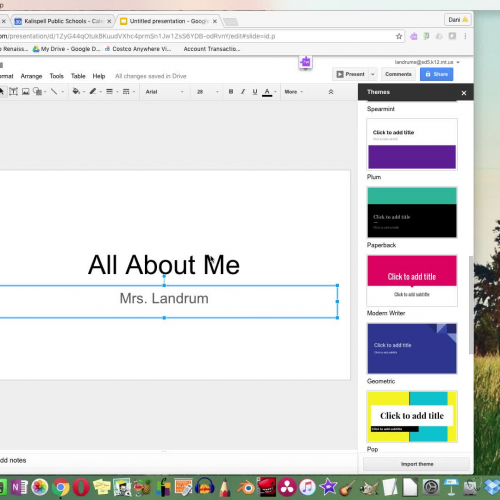500x500 pixels.
Task: Close the Themes panel
Action: click(x=464, y=93)
